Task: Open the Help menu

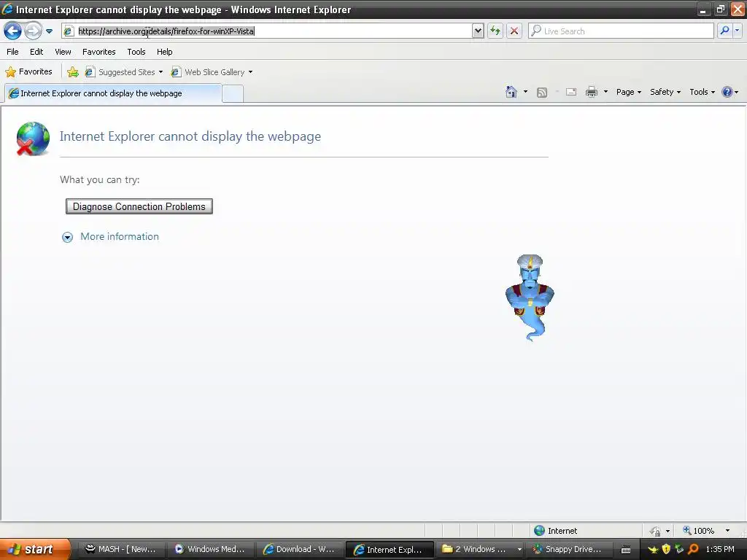Action: [x=164, y=52]
